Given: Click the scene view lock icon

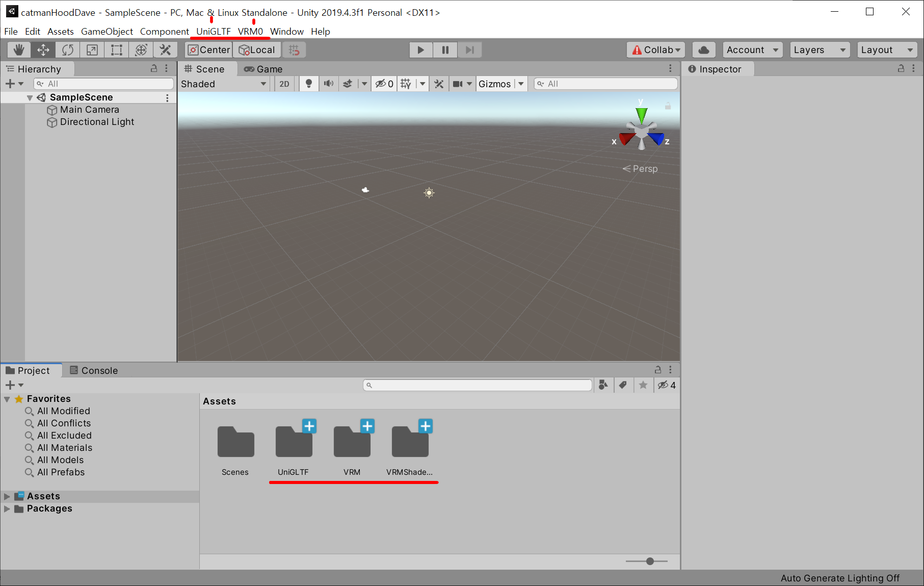Looking at the screenshot, I should [668, 106].
